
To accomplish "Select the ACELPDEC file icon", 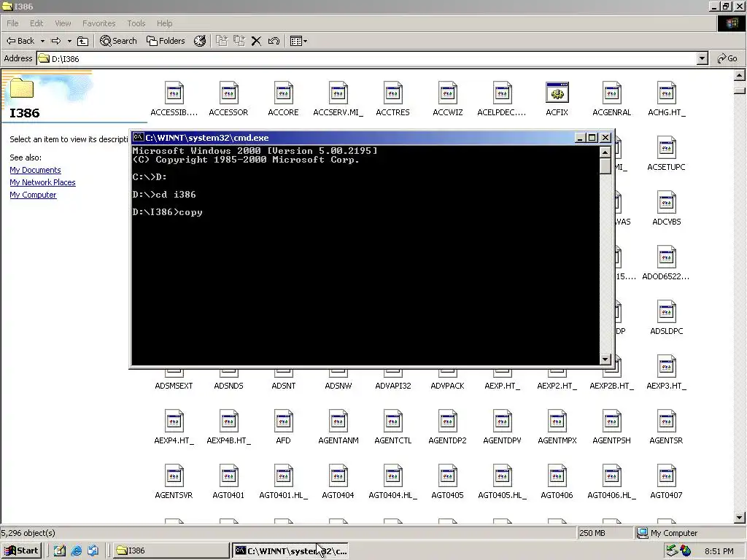I will [x=502, y=93].
